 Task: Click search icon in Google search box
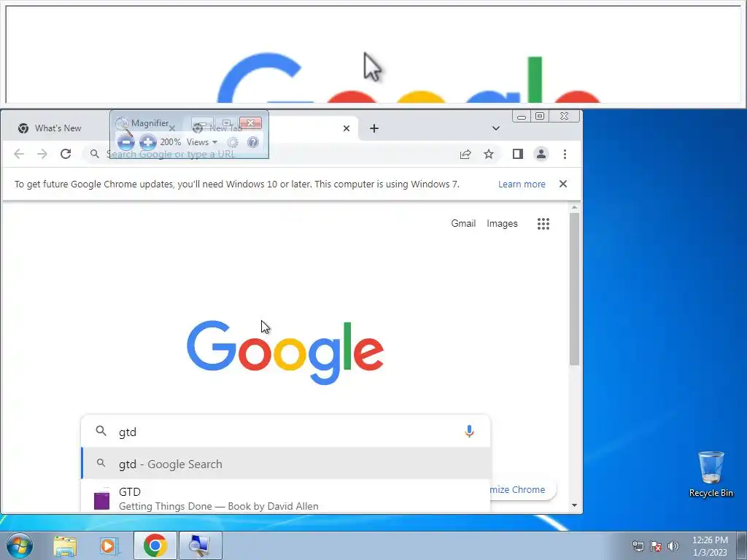pos(101,431)
